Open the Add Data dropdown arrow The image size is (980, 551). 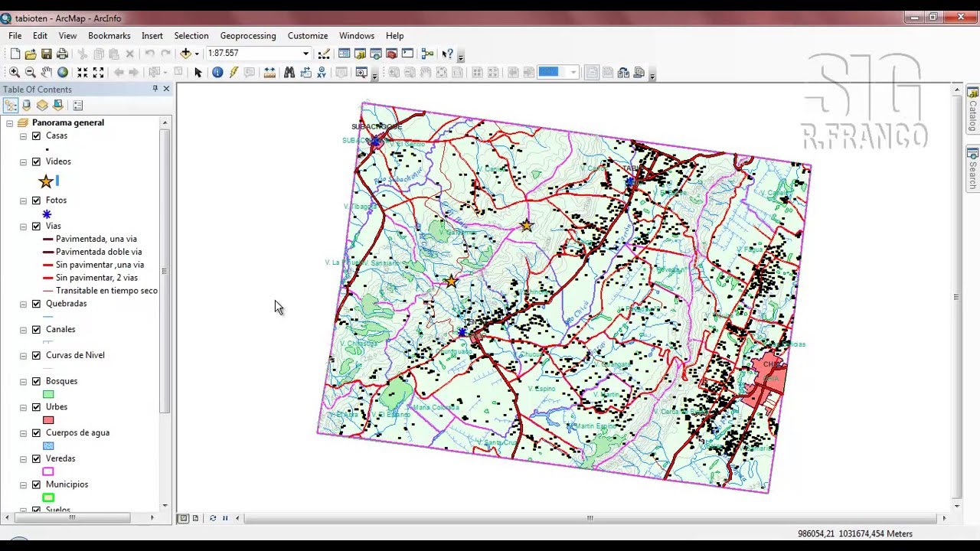[x=197, y=54]
